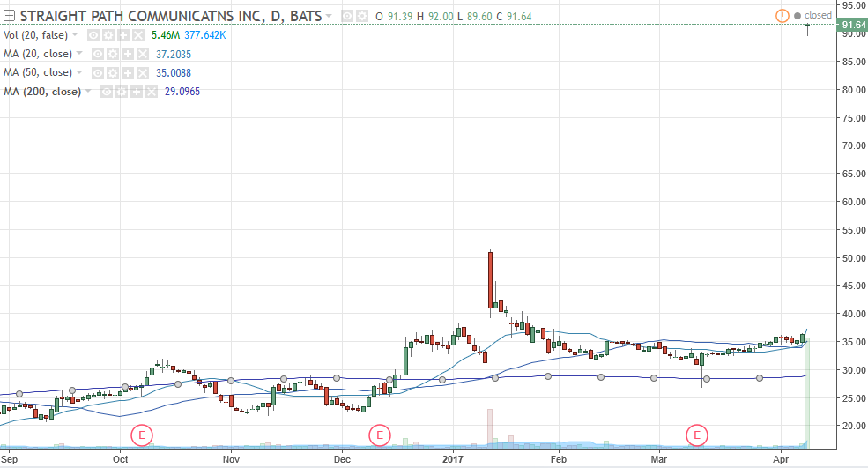The height and width of the screenshot is (468, 868).
Task: Expand the Vol (20, false) indicator dropdown
Action: tap(75, 35)
